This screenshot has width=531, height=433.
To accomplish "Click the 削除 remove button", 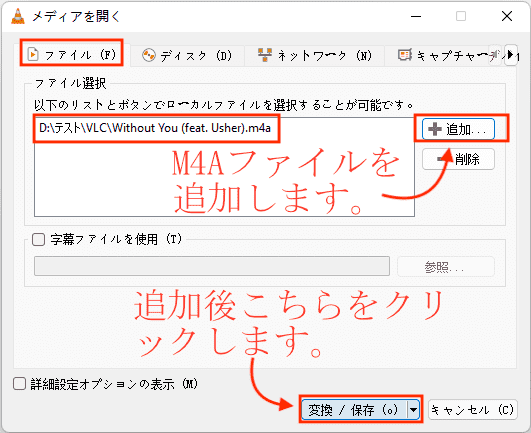I will [459, 159].
